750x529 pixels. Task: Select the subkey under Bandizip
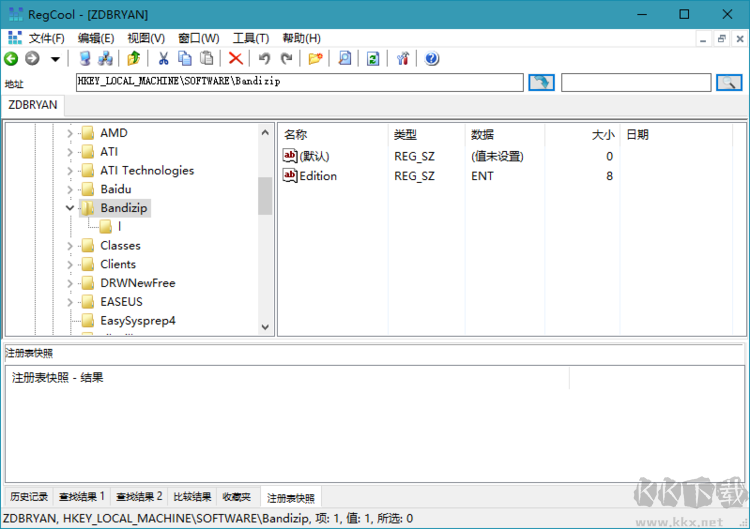point(119,226)
